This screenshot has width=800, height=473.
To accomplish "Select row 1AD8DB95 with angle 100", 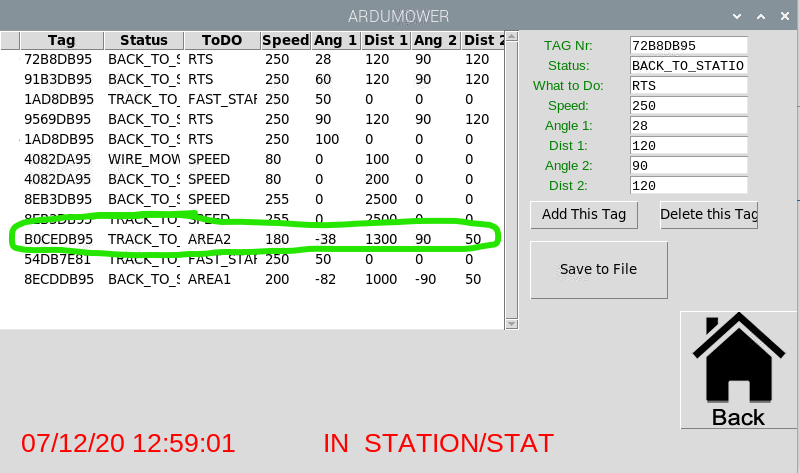I will [253, 139].
